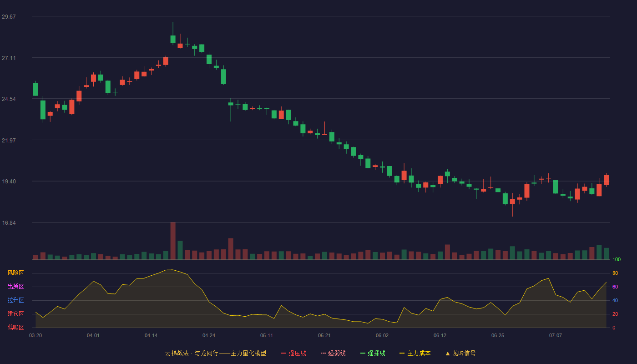Click the 24.54 price axis label
Screen dimensions: 637x364
pos(9,99)
